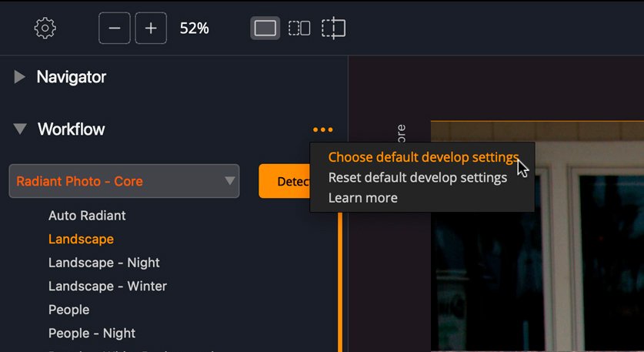
Task: Select the People preset
Action: pos(68,310)
